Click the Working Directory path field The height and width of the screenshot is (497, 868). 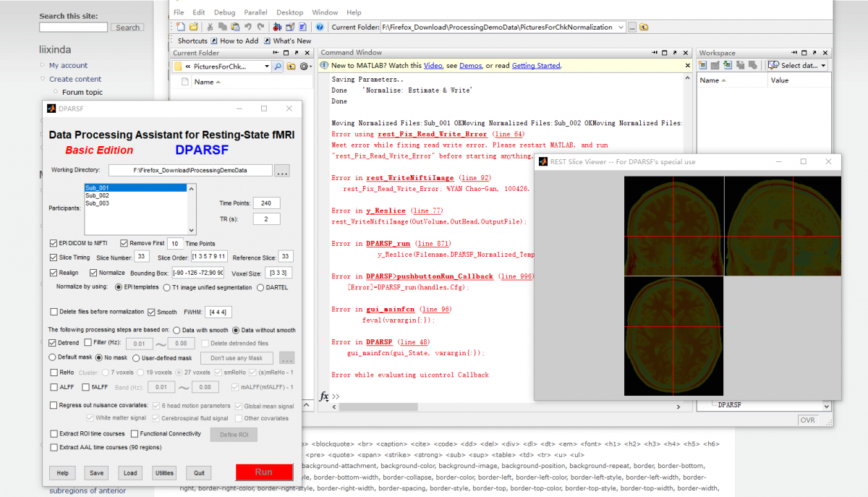(191, 170)
